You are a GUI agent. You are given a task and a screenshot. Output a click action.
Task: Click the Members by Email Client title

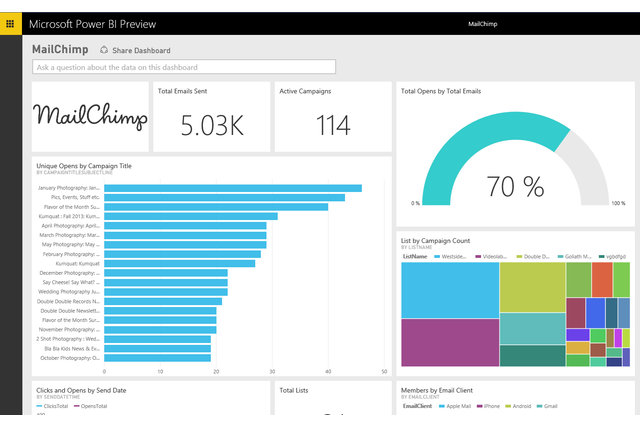tap(437, 390)
